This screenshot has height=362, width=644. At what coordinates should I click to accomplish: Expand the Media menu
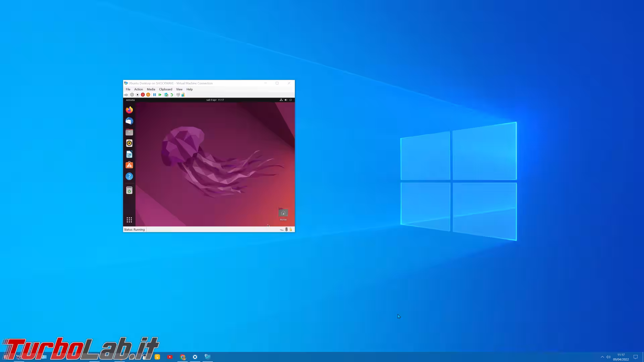coord(151,89)
